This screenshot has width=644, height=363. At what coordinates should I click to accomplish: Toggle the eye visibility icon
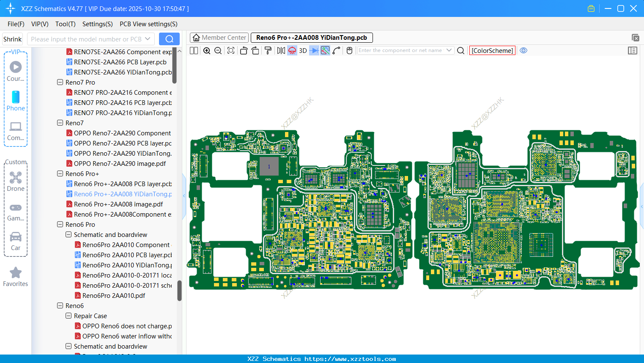[523, 50]
